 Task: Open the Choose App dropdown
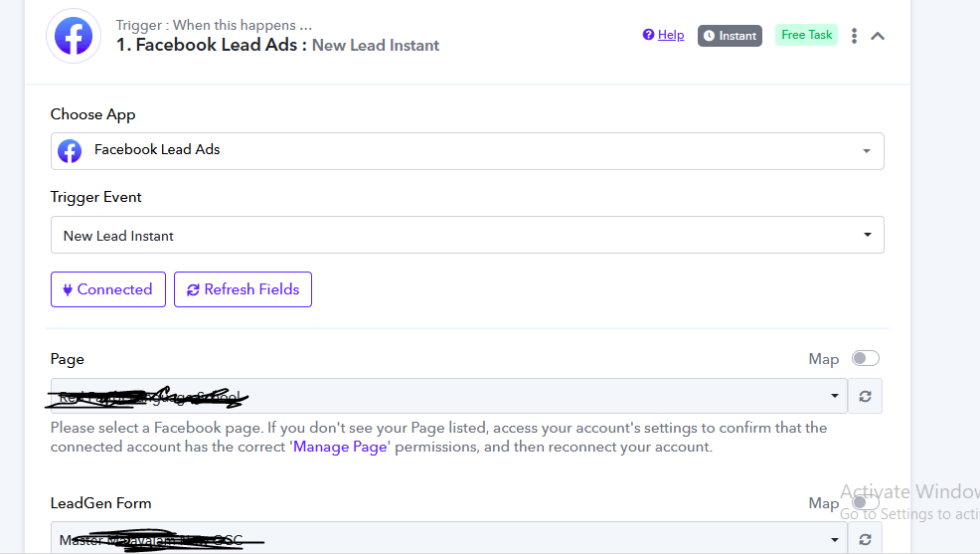[467, 151]
